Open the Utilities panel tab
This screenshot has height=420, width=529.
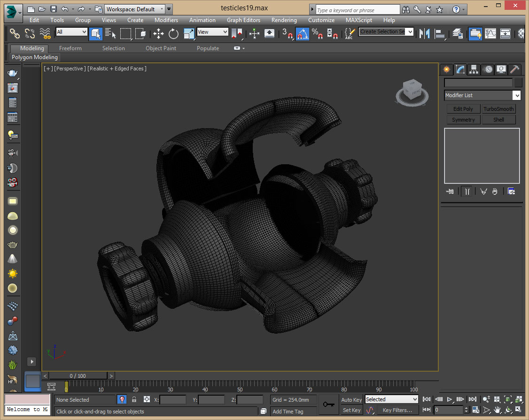point(515,69)
